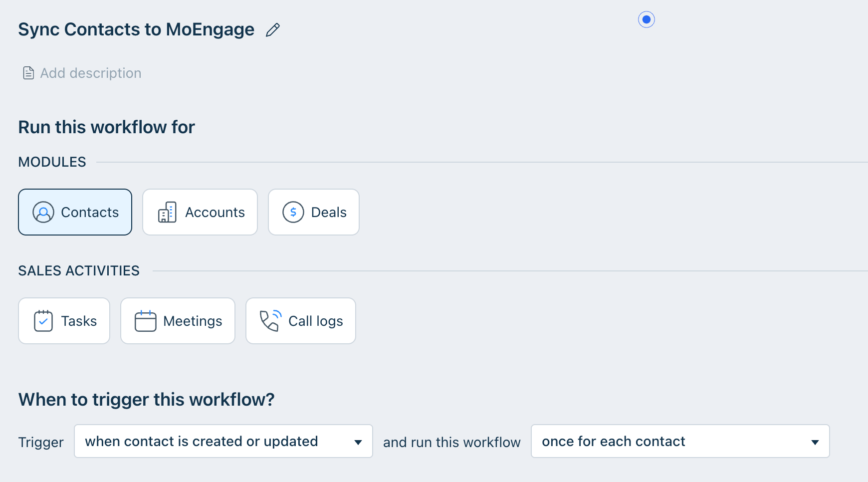Click the MODULES section label
868x482 pixels.
52,162
